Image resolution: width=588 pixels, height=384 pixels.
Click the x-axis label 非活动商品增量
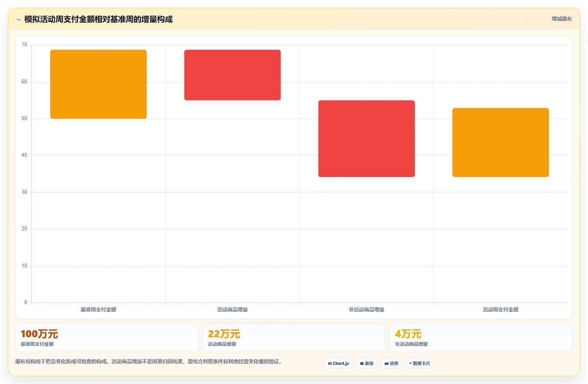coord(366,310)
